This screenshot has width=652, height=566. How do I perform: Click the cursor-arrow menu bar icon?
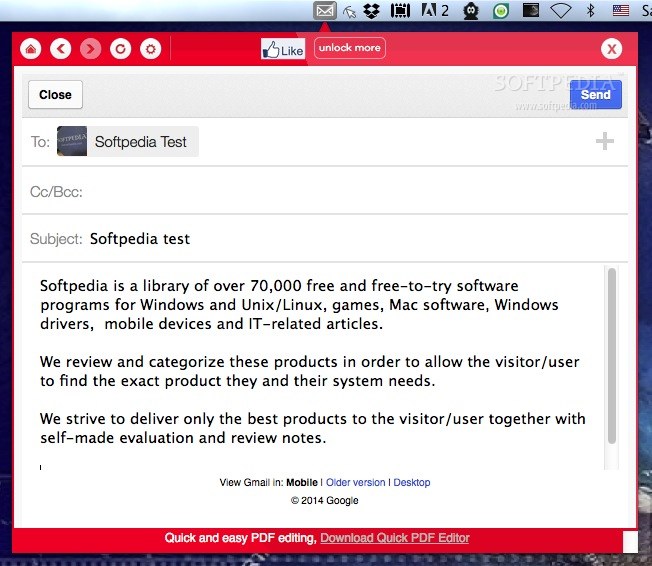pos(349,12)
